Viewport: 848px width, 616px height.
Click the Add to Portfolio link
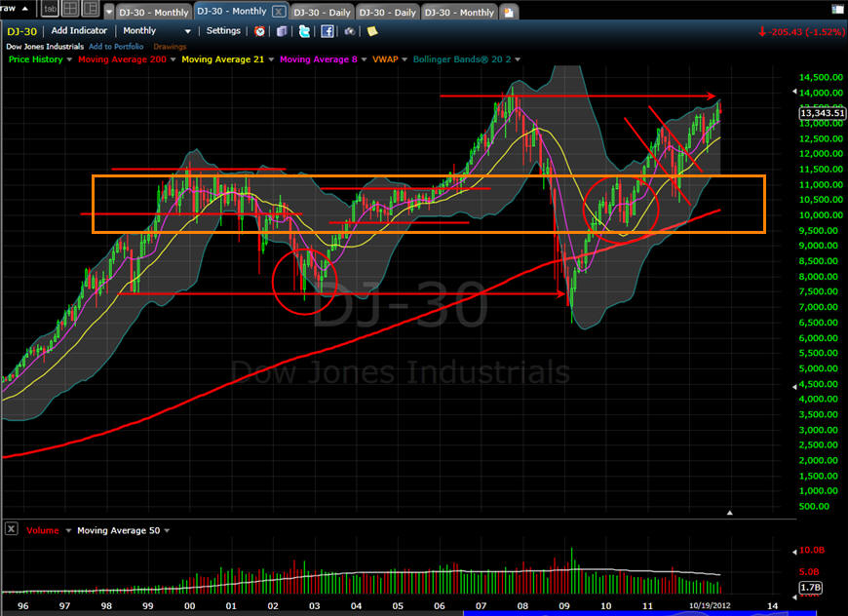click(x=115, y=47)
